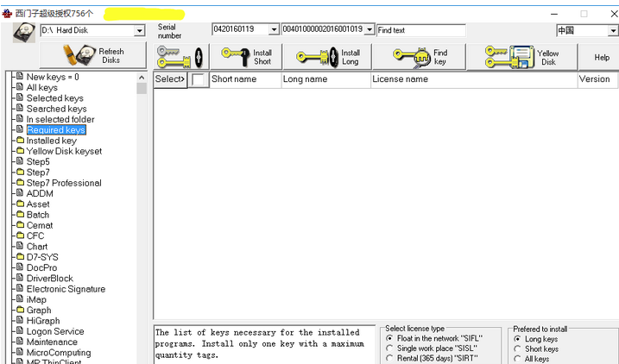The image size is (619, 364).
Task: Click the application title bar icon
Action: 7,14
